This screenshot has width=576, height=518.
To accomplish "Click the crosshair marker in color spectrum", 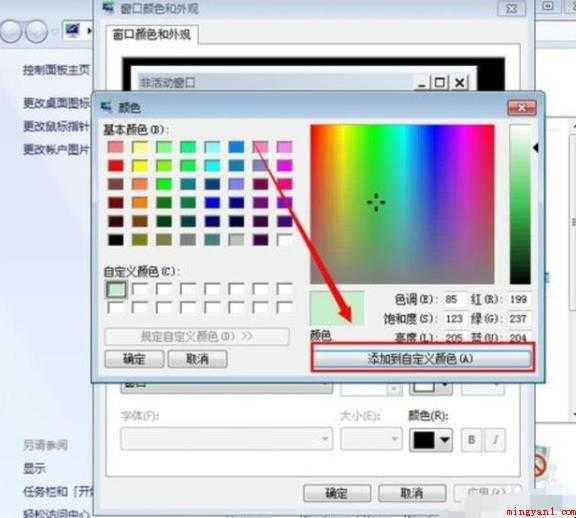I will pyautogui.click(x=376, y=202).
